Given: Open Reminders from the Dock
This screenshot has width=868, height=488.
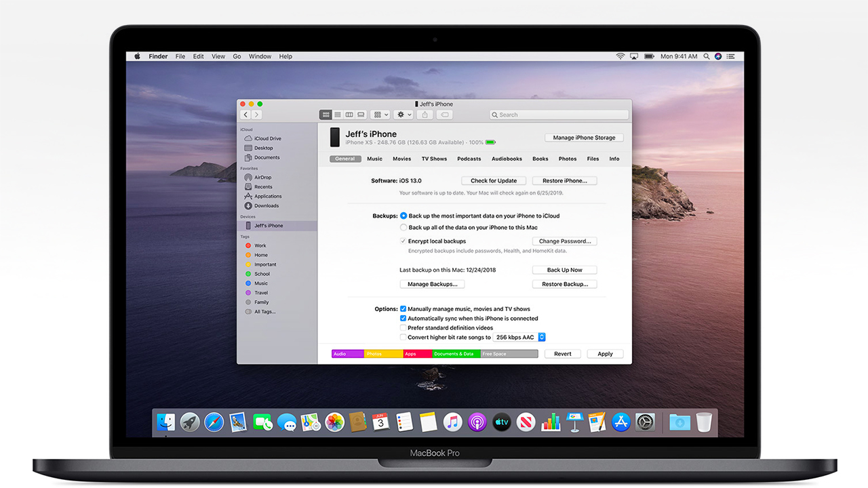Looking at the screenshot, I should point(405,422).
